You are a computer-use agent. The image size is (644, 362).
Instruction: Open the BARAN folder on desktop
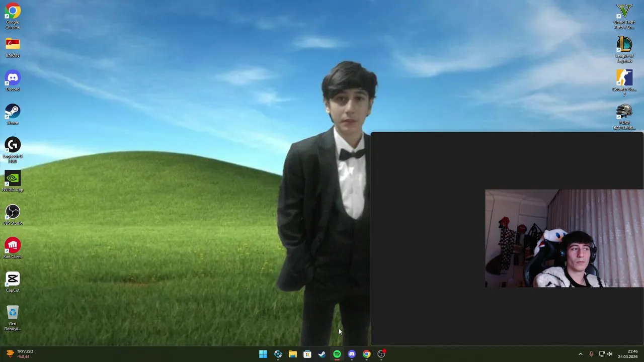(13, 47)
